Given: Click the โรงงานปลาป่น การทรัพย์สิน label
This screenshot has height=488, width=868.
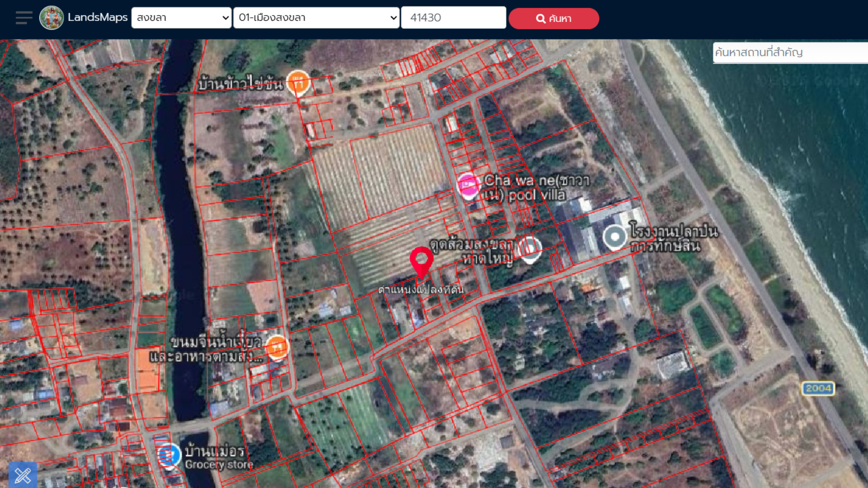Looking at the screenshot, I should click(x=674, y=238).
